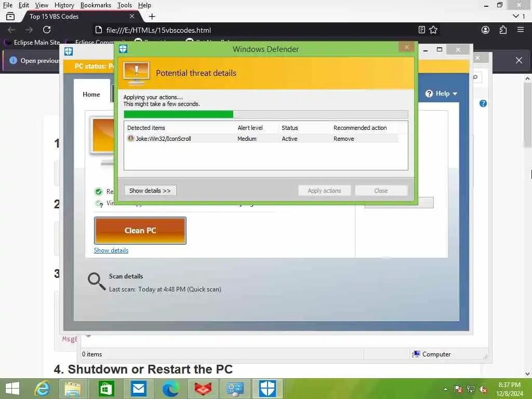The height and width of the screenshot is (399, 532).
Task: Reload the current page
Action: tap(47, 30)
